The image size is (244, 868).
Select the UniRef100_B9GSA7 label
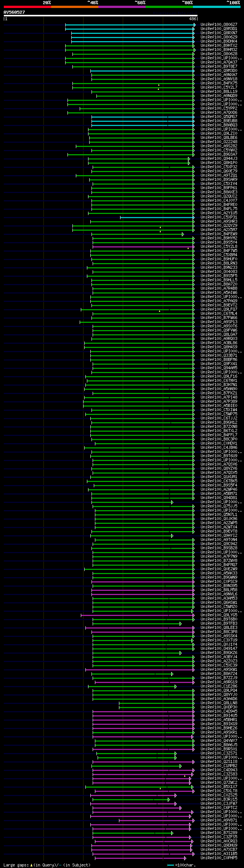point(219,155)
